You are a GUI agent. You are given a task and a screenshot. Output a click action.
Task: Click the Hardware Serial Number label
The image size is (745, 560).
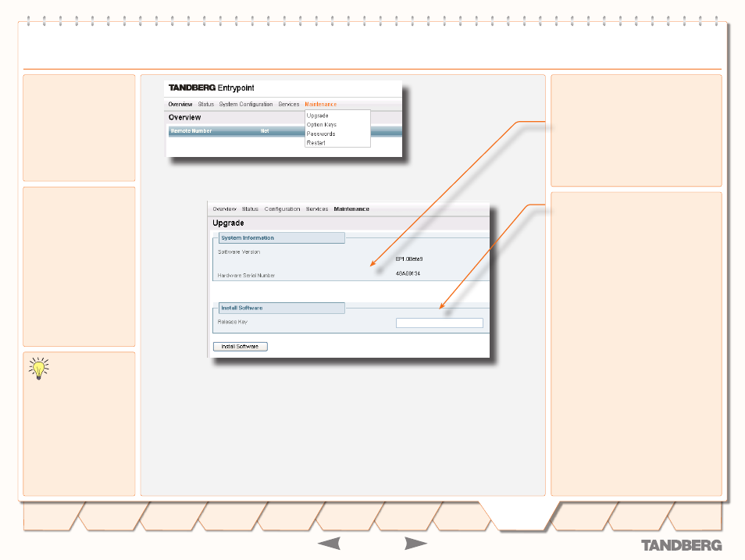click(x=246, y=275)
